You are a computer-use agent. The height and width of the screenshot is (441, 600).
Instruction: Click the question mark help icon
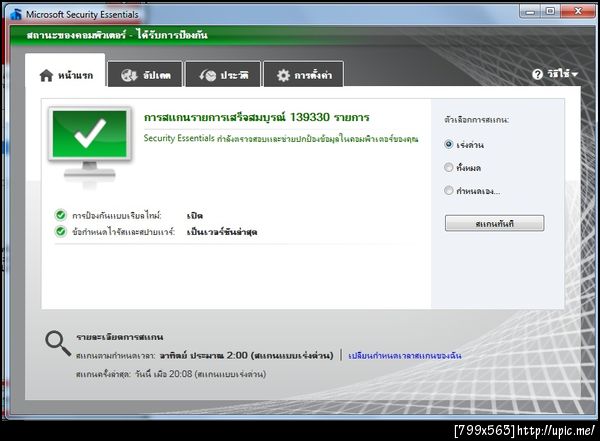tap(537, 74)
